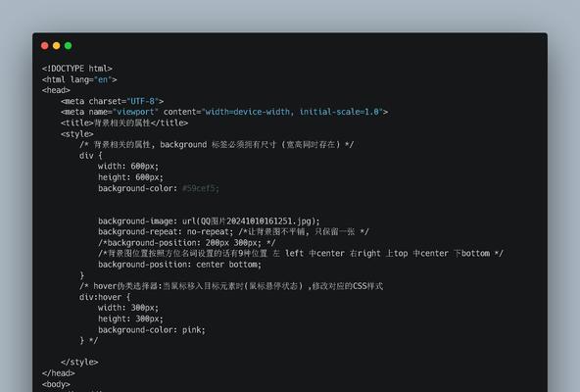Click the background-color: pink declaration
The image size is (580, 392).
point(152,330)
